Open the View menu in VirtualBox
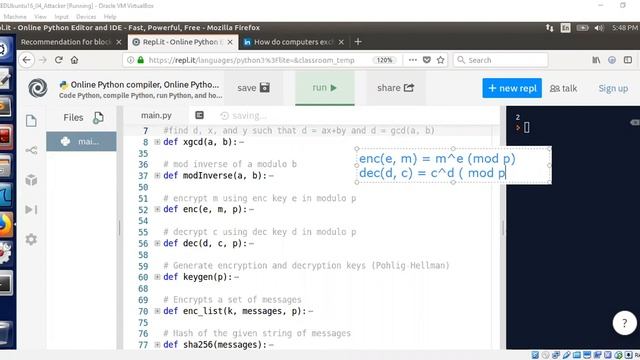This screenshot has width=640, height=360. 40,17
